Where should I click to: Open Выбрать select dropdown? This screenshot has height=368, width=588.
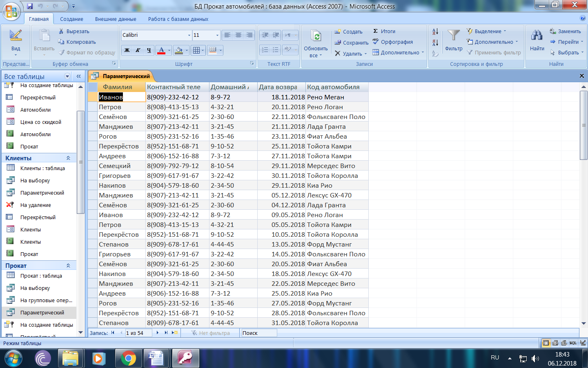click(567, 52)
